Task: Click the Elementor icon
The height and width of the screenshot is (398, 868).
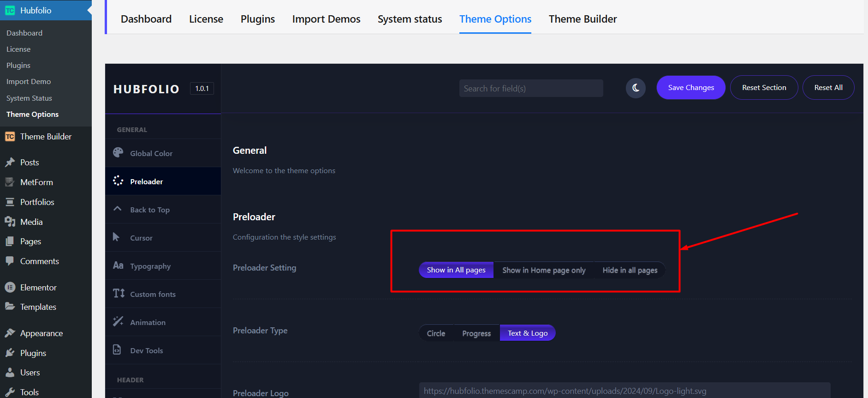Action: 10,288
